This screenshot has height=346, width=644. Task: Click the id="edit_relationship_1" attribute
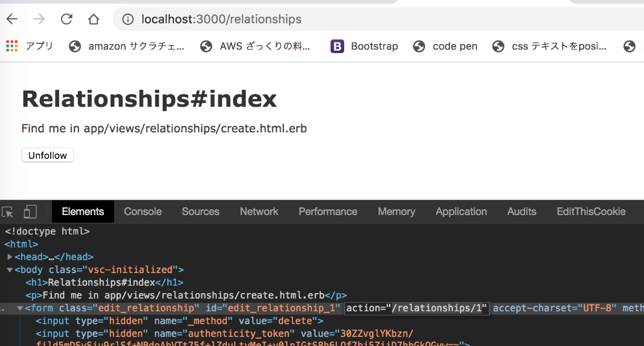pyautogui.click(x=273, y=308)
